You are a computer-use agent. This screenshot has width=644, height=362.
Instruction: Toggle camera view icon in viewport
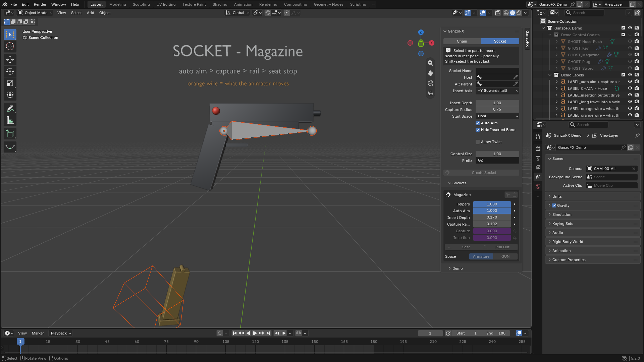(x=430, y=83)
